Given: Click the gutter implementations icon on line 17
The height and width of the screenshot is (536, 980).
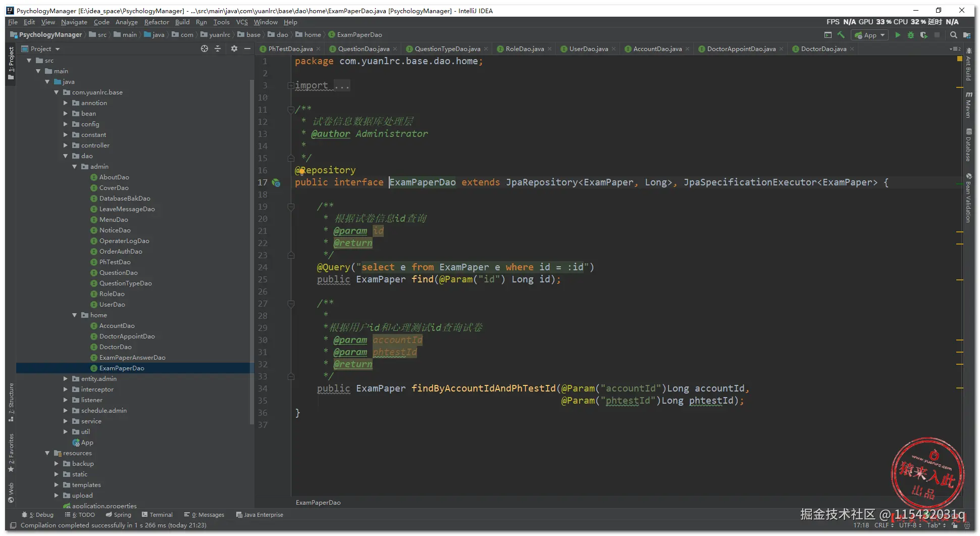Looking at the screenshot, I should (276, 182).
